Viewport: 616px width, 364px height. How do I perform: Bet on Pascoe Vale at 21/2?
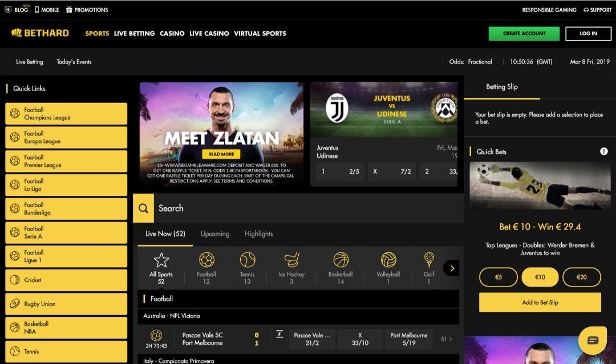pos(313,339)
